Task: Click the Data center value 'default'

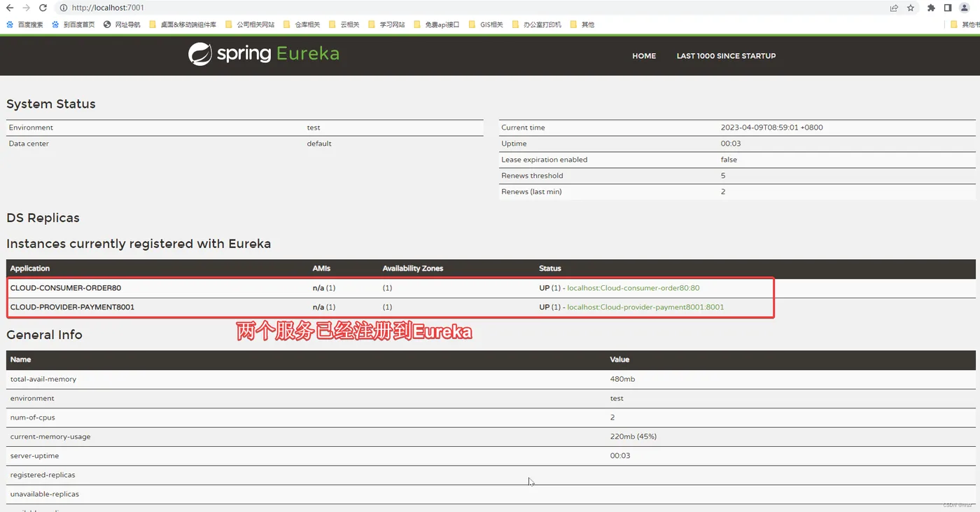Action: coord(319,144)
